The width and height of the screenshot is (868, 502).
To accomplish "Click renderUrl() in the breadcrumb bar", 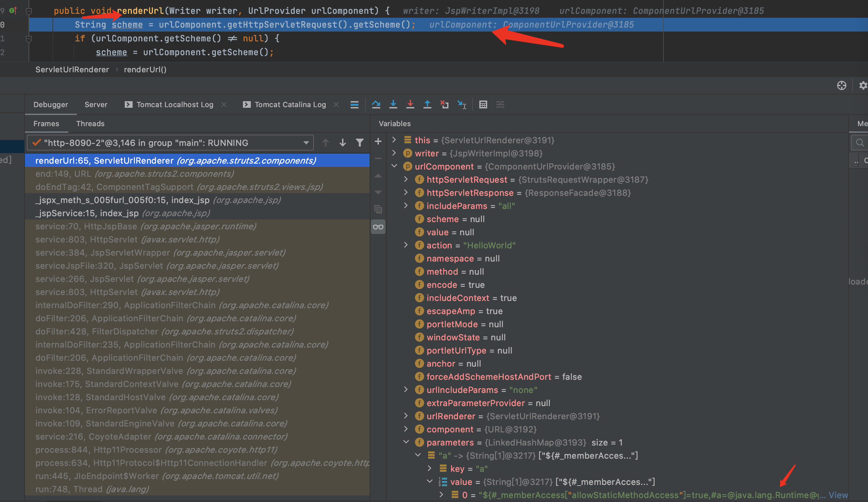I will tap(145, 70).
